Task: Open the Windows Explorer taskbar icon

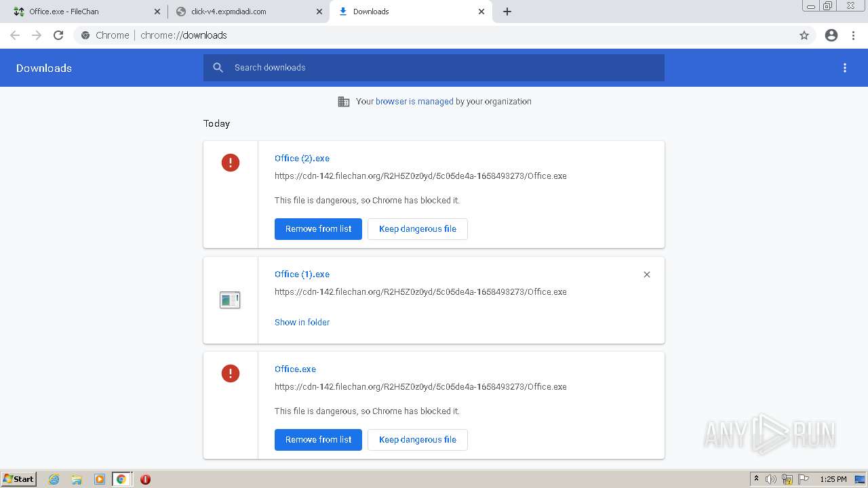Action: (x=77, y=479)
